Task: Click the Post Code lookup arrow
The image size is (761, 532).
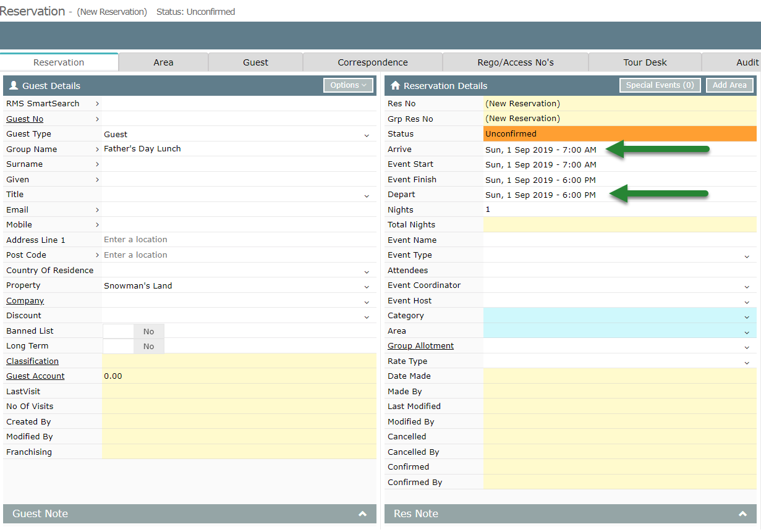Action: 97,255
